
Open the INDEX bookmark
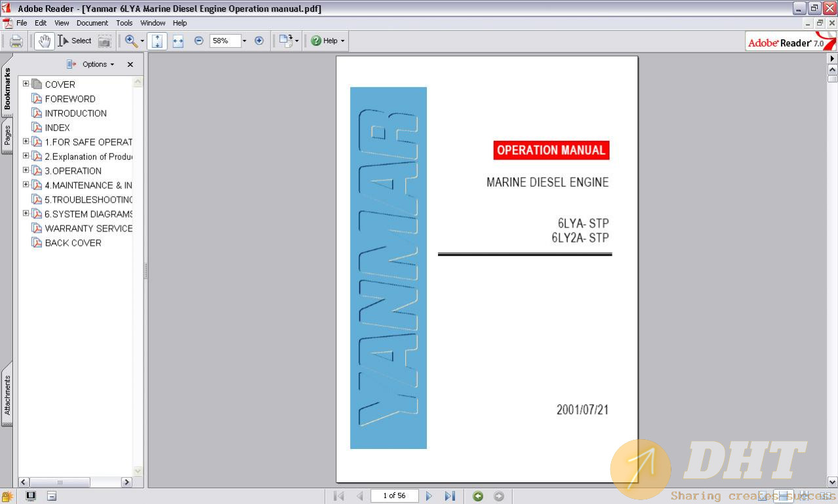tap(57, 128)
